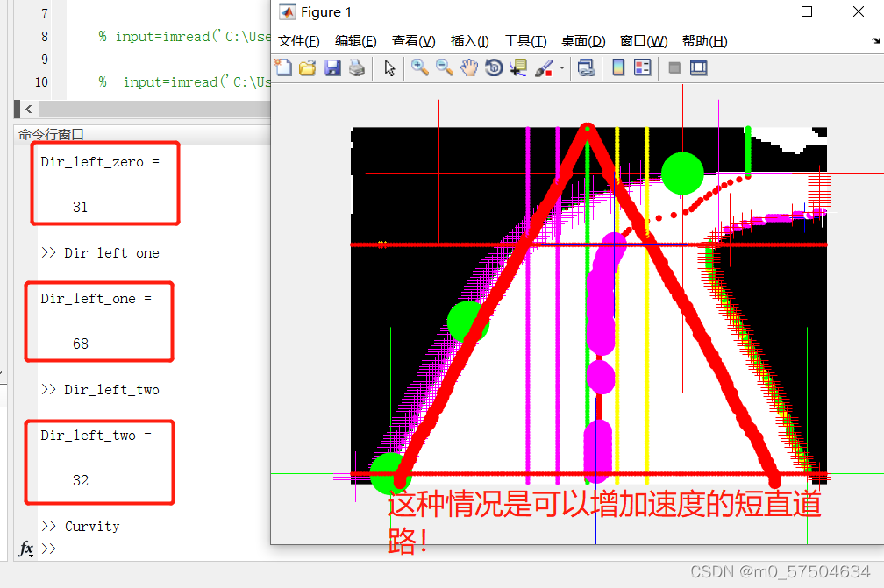Click the Hide Plot Tools icon

tap(674, 68)
